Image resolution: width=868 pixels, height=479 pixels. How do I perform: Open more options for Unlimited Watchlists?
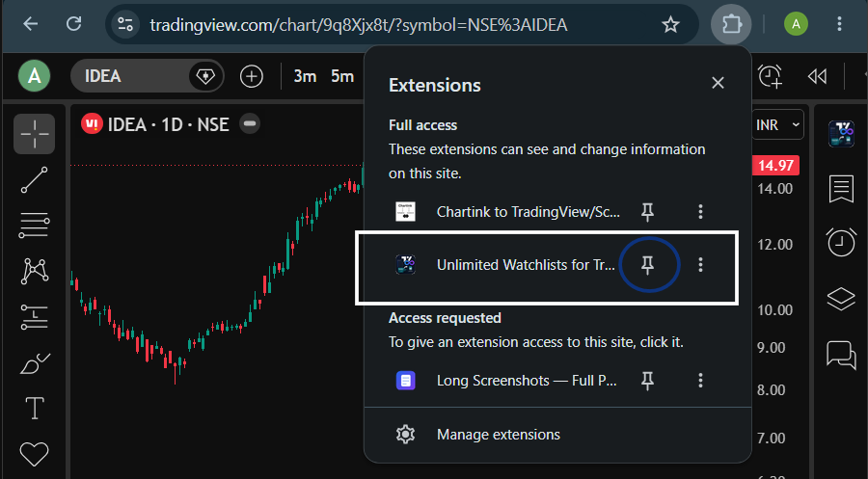point(700,265)
